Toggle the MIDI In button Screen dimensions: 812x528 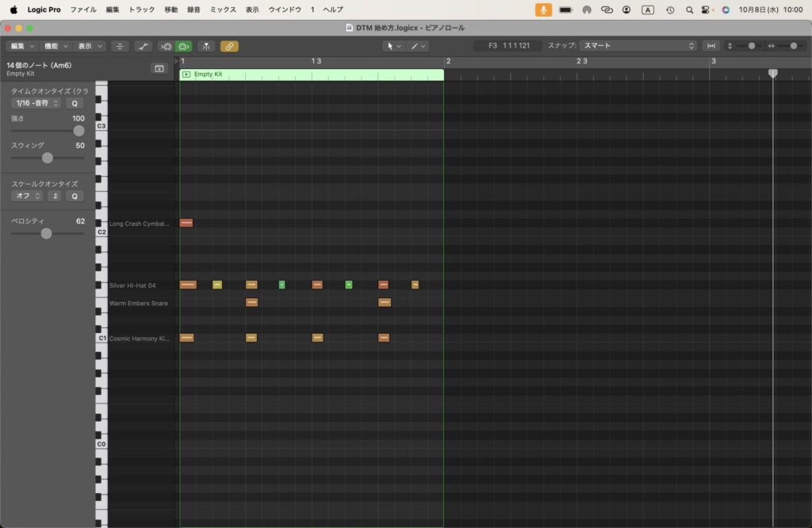166,46
